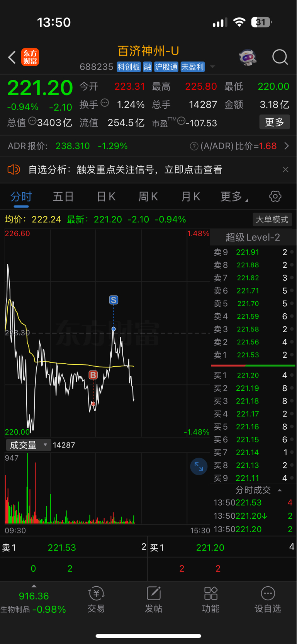Image resolution: width=297 pixels, height=644 pixels.
Task: Select 卖2 order row at 221.56
Action: [x=253, y=342]
